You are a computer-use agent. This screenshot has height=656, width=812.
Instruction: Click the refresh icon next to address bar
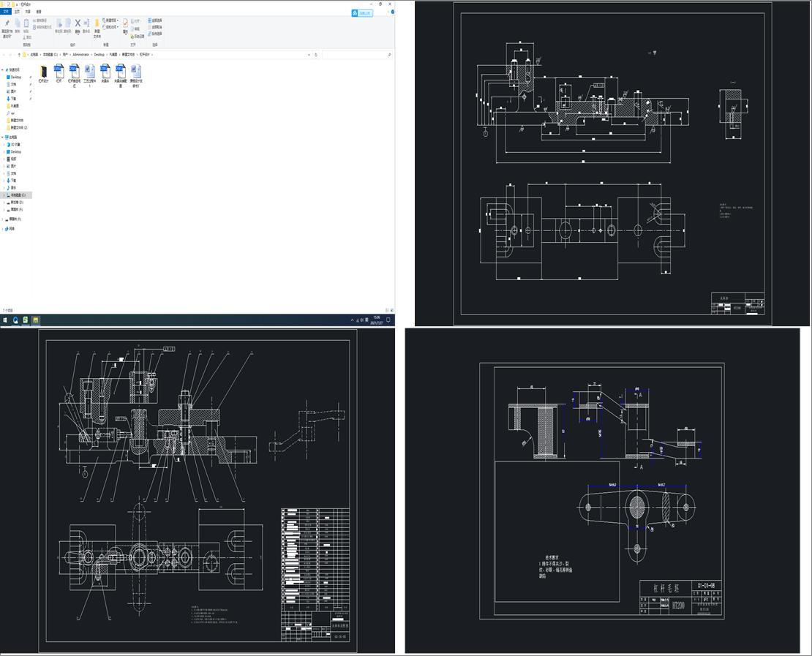coord(316,54)
